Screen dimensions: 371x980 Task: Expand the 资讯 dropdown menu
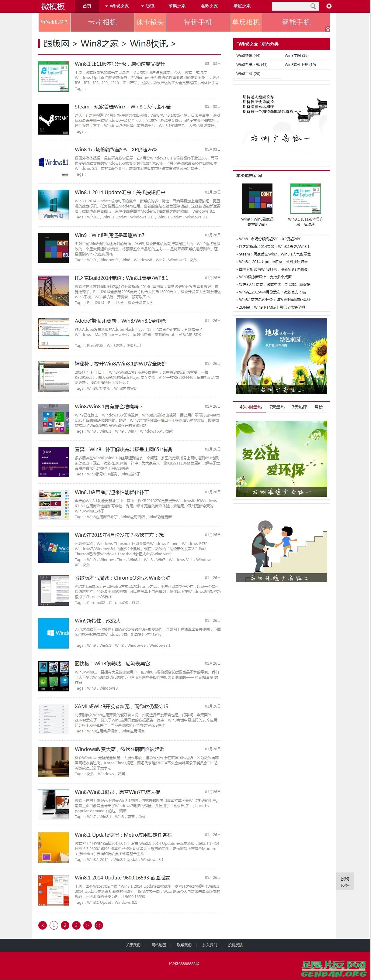pyautogui.click(x=148, y=6)
